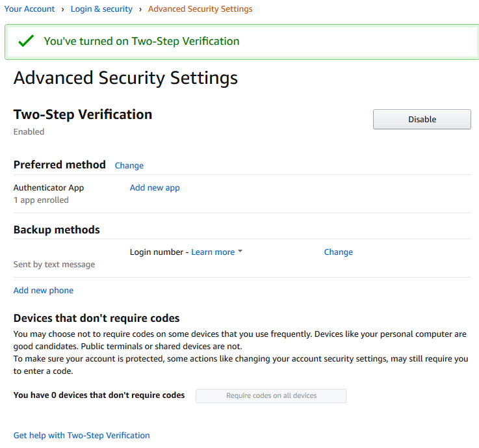Disable Two-Step Verification
This screenshot has width=479, height=448.
(422, 119)
